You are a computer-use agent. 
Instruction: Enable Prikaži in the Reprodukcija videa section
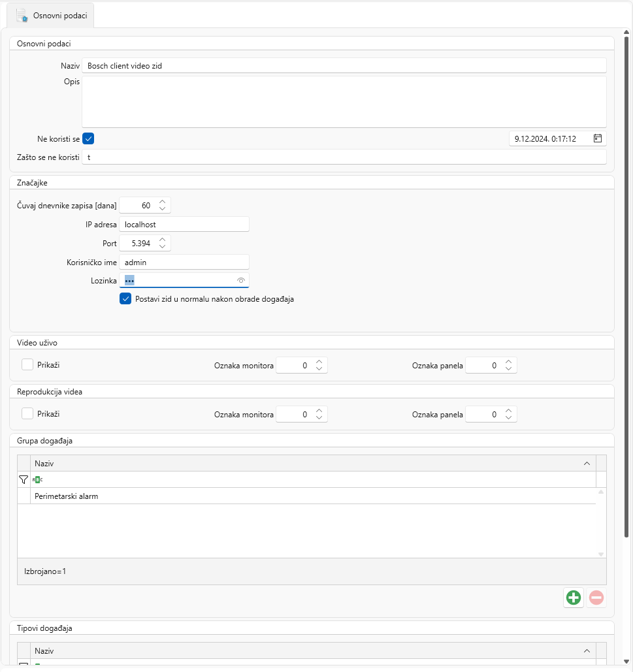[x=27, y=413]
